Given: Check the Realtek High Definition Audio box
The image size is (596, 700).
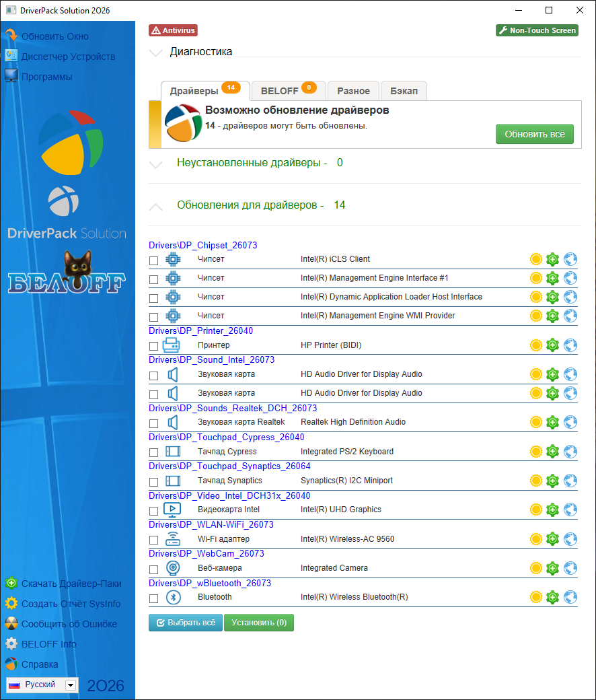Looking at the screenshot, I should coord(153,423).
